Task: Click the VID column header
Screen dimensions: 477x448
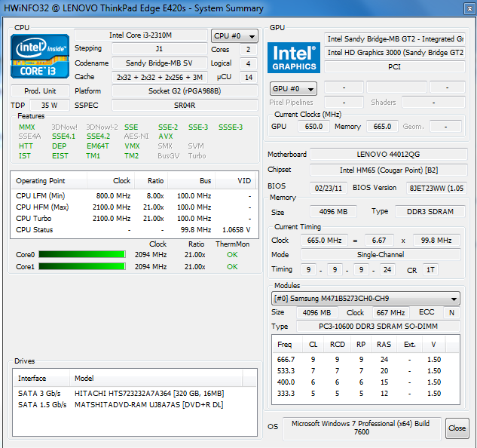Action: (x=236, y=180)
